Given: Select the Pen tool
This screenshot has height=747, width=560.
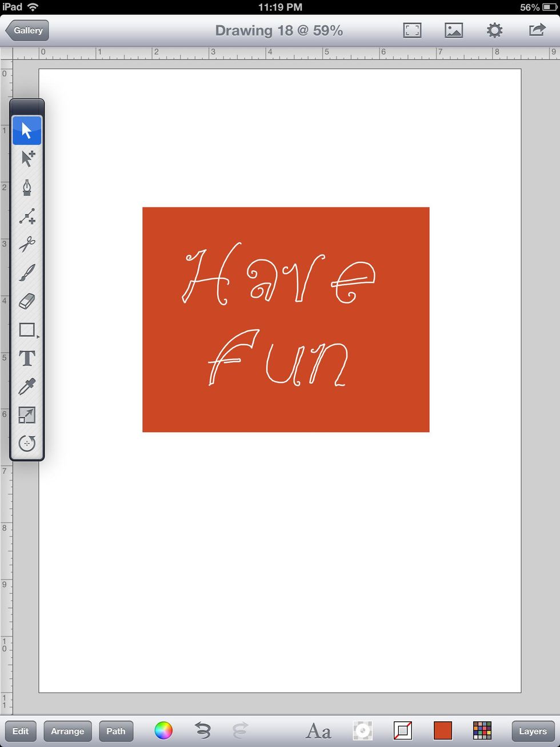Looking at the screenshot, I should coord(27,187).
